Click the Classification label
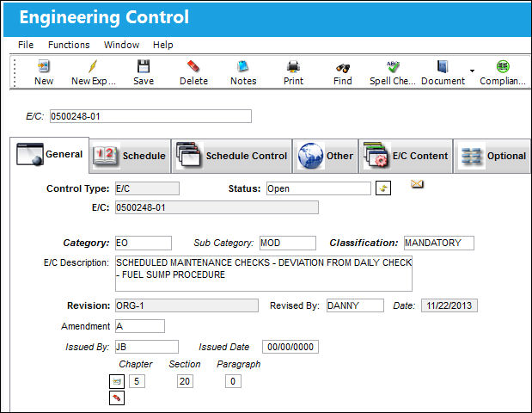Viewport: 532px width, 413px height. [x=364, y=243]
